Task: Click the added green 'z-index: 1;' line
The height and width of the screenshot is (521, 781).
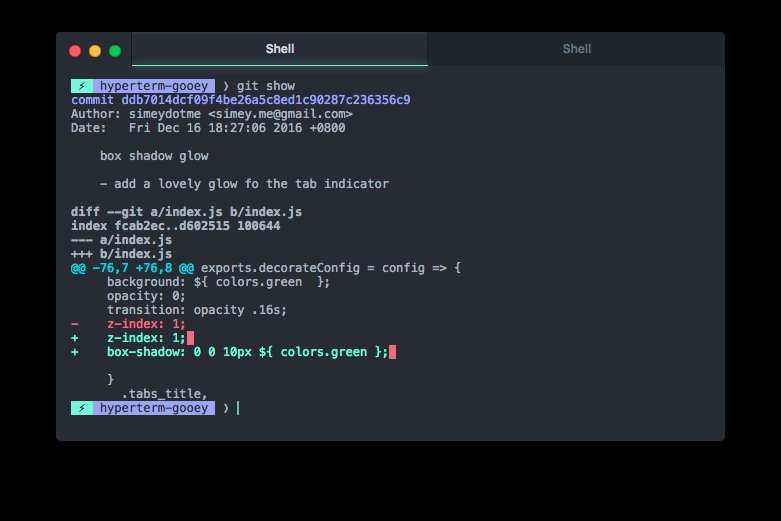Action: click(129, 338)
